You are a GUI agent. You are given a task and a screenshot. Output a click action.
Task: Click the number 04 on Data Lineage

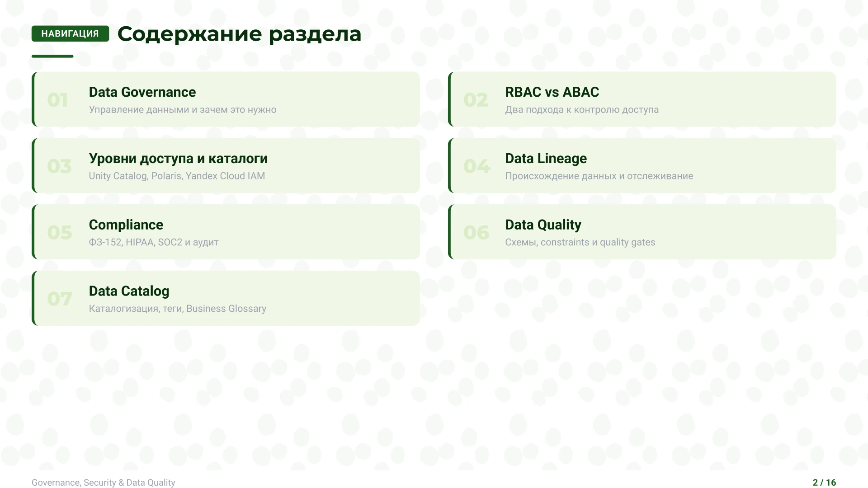pos(476,165)
